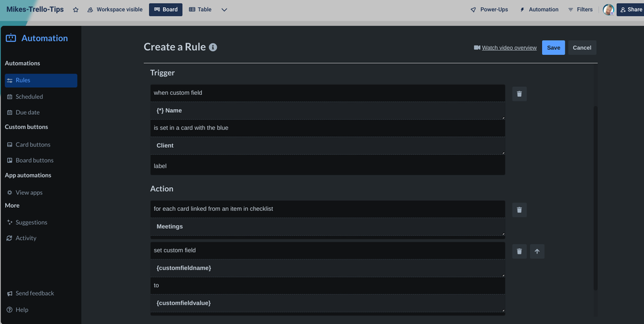Switch to the Table view

(x=201, y=10)
